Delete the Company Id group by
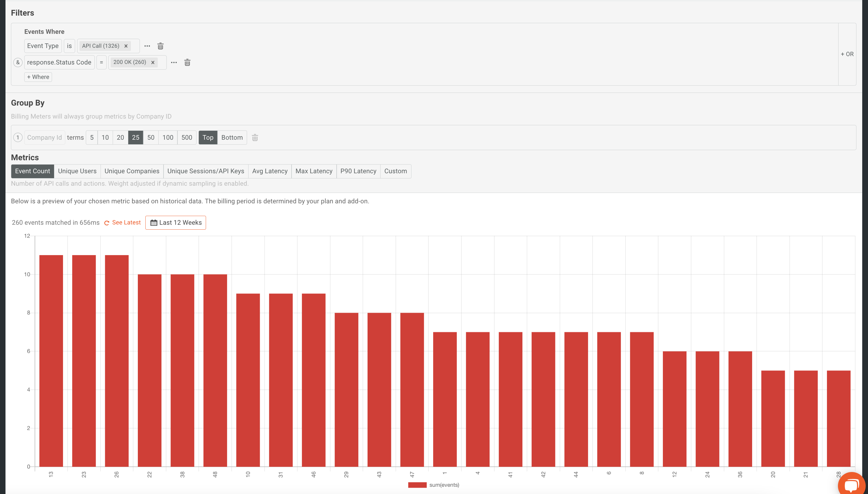 pyautogui.click(x=255, y=137)
